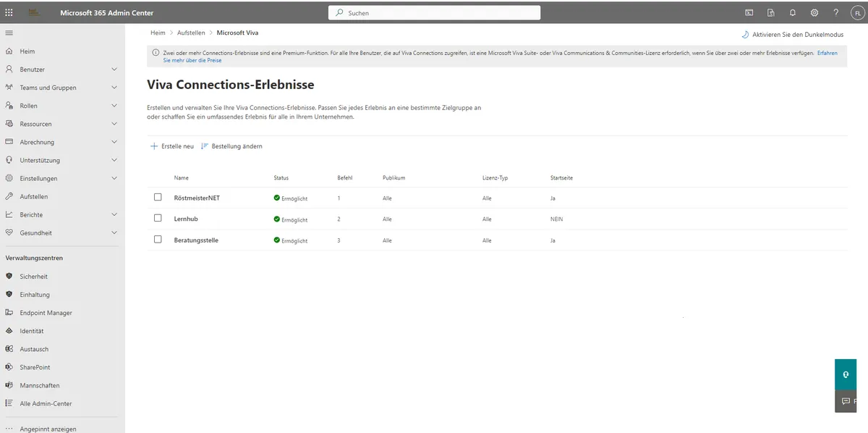Image resolution: width=868 pixels, height=433 pixels.
Task: Open the grey feedback button
Action: [x=846, y=401]
